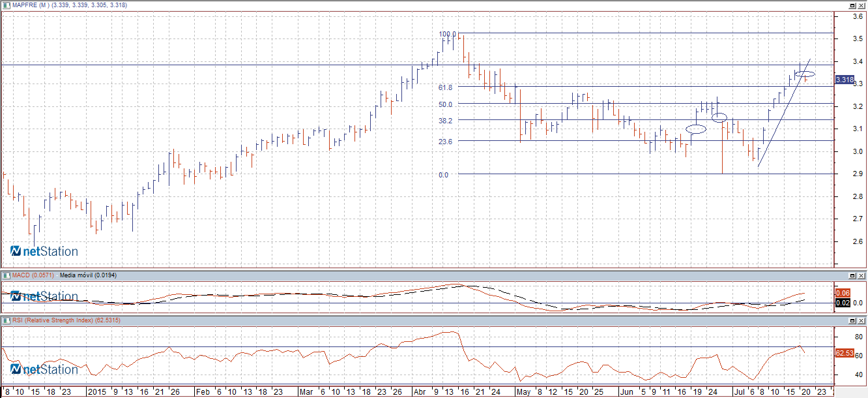Select the 61.8 Fibonacci level label
868x398 pixels.
[x=446, y=87]
